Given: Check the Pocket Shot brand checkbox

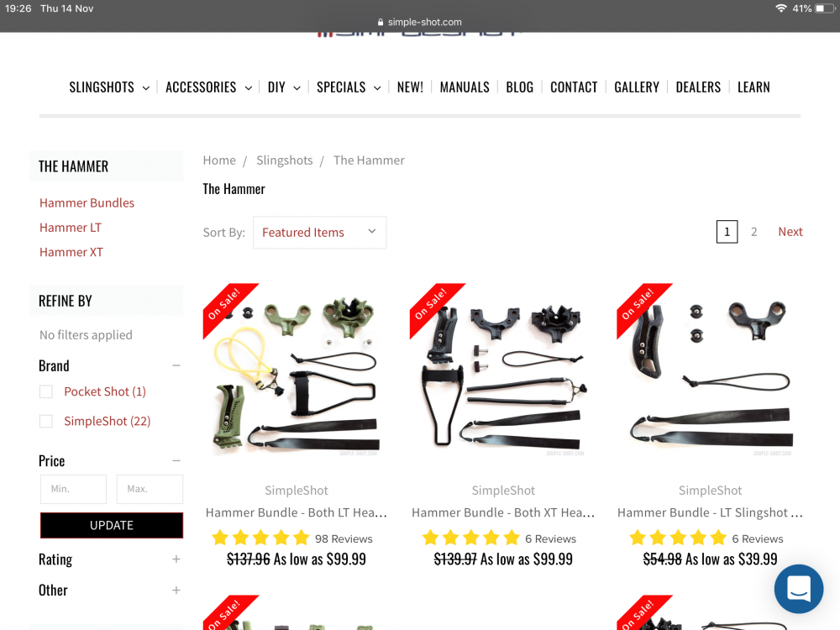Looking at the screenshot, I should pos(46,391).
